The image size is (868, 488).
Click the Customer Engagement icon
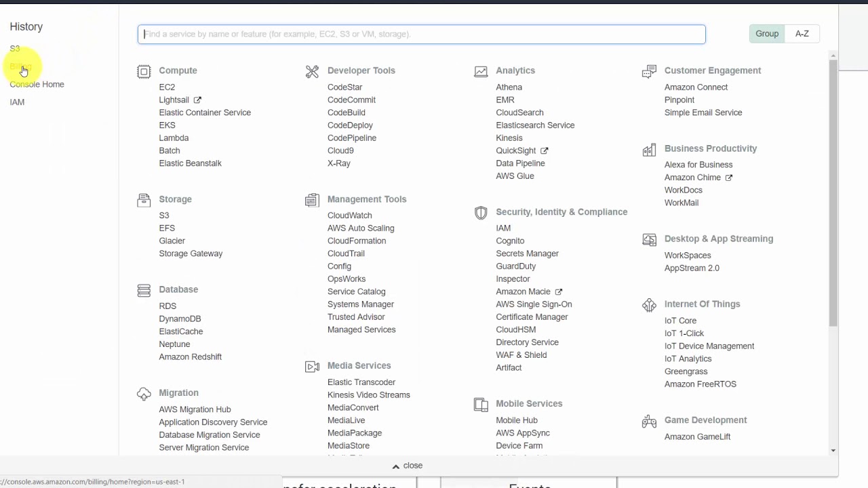coord(649,71)
